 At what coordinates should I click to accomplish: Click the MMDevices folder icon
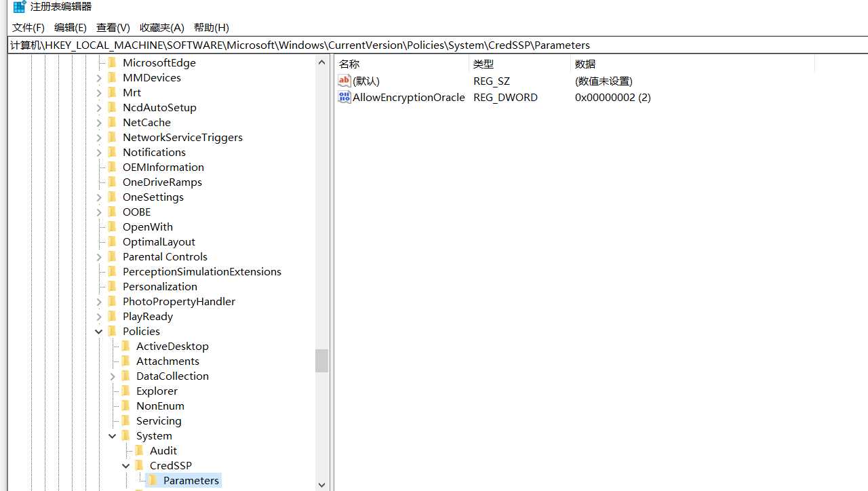(x=113, y=77)
